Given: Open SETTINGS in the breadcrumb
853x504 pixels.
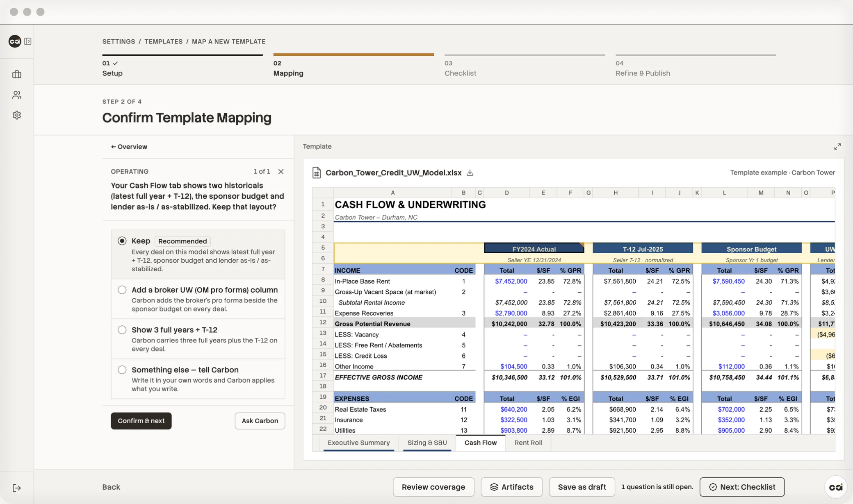Looking at the screenshot, I should click(119, 41).
